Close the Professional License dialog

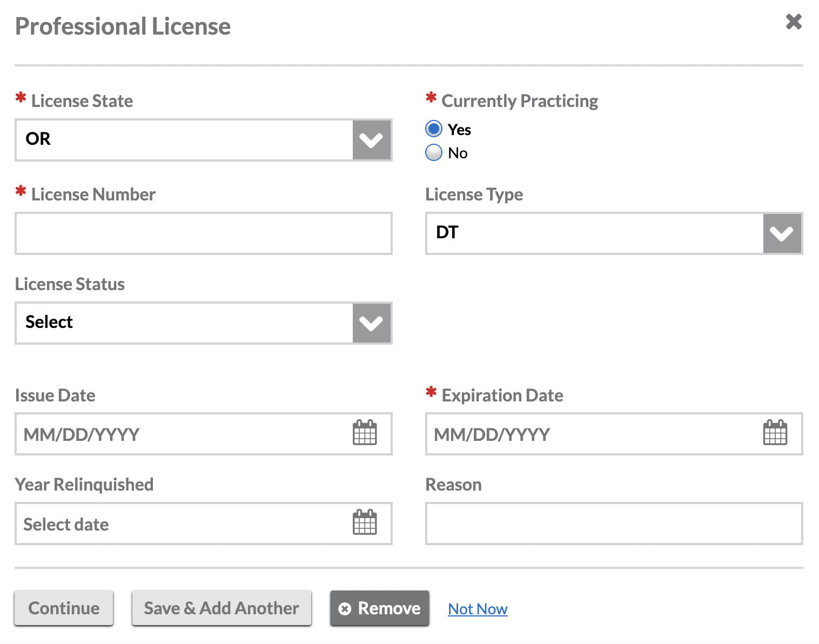coord(794,22)
